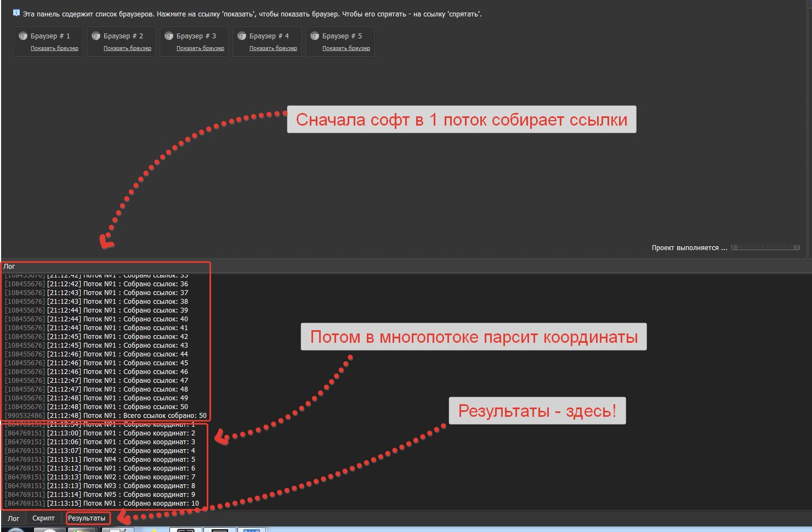Show browser # 1 via Показать браузер link

click(x=54, y=48)
